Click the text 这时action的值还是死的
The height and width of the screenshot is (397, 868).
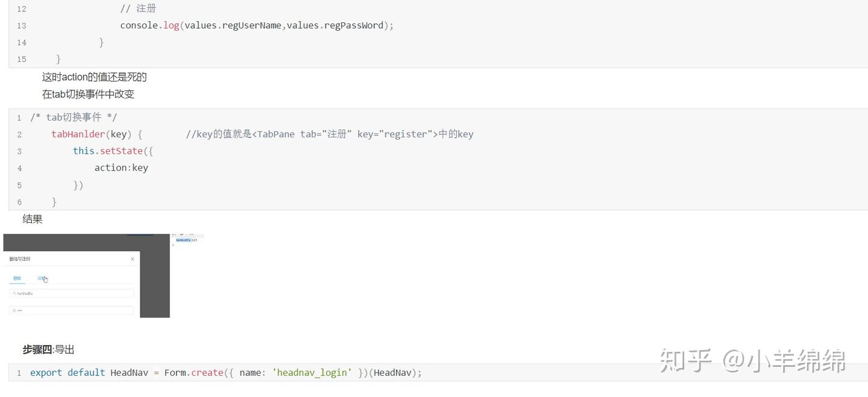click(94, 77)
